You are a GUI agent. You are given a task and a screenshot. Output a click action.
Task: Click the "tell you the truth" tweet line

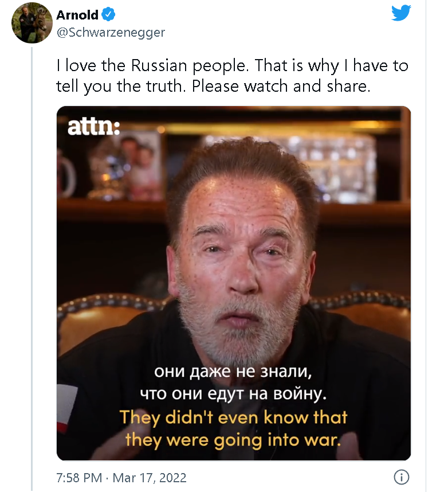click(x=122, y=86)
